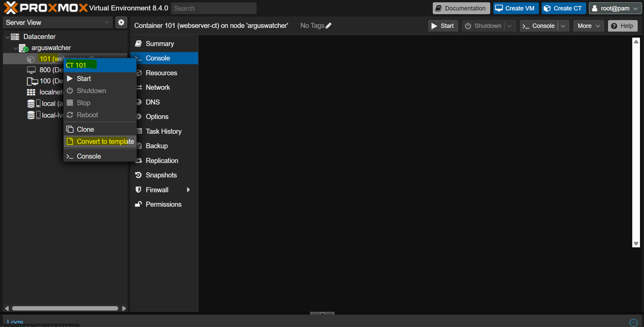Click the local storage database icon
644x327 pixels.
pos(31,104)
